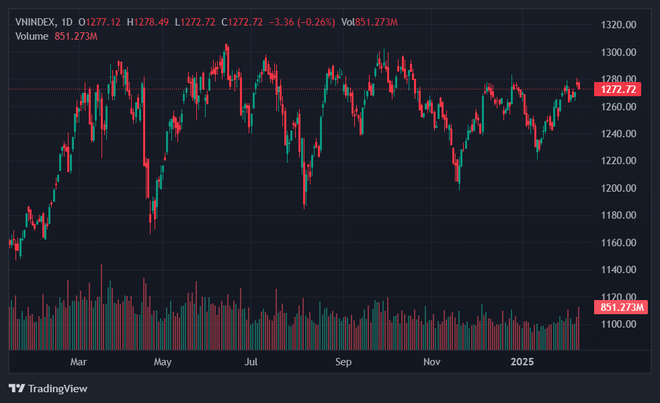Click the low price L1272.72
The height and width of the screenshot is (403, 660).
coord(195,22)
